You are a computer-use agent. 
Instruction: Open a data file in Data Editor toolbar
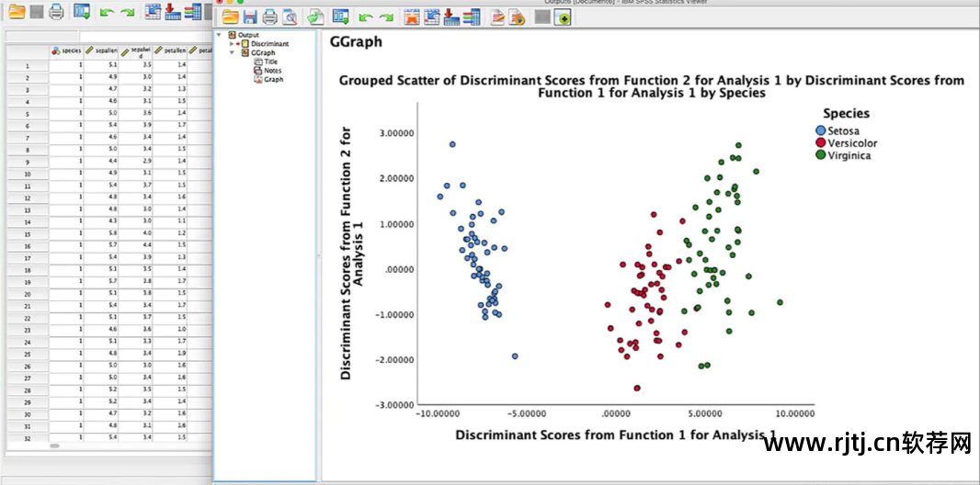(x=17, y=11)
